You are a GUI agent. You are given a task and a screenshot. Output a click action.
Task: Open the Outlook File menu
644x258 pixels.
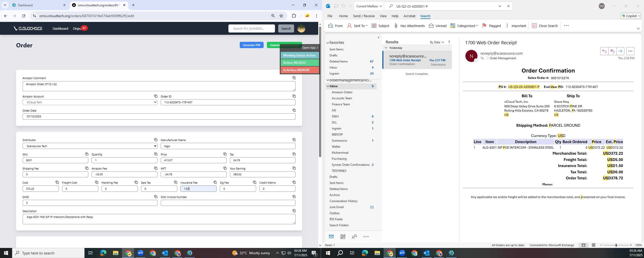pos(330,16)
